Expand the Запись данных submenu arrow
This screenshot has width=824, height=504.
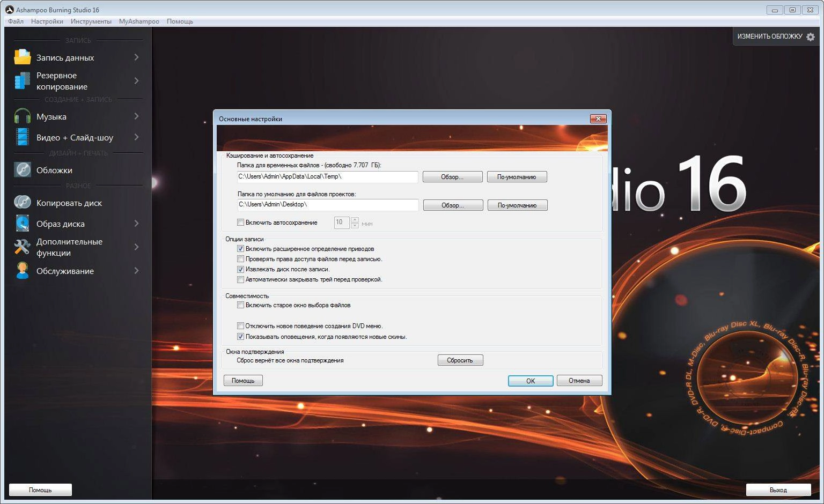(136, 57)
